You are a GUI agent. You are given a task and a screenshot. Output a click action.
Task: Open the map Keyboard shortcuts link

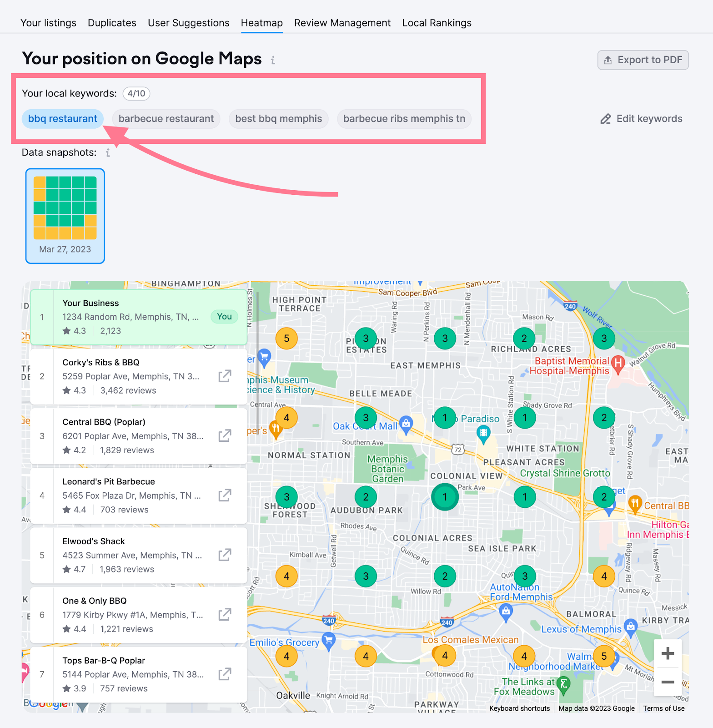(x=520, y=708)
